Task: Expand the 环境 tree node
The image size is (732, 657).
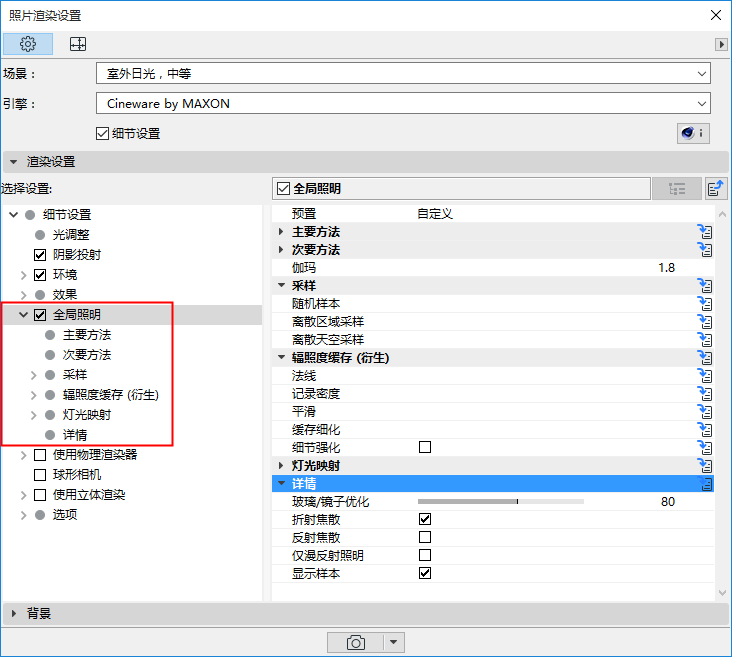Action: tap(23, 275)
